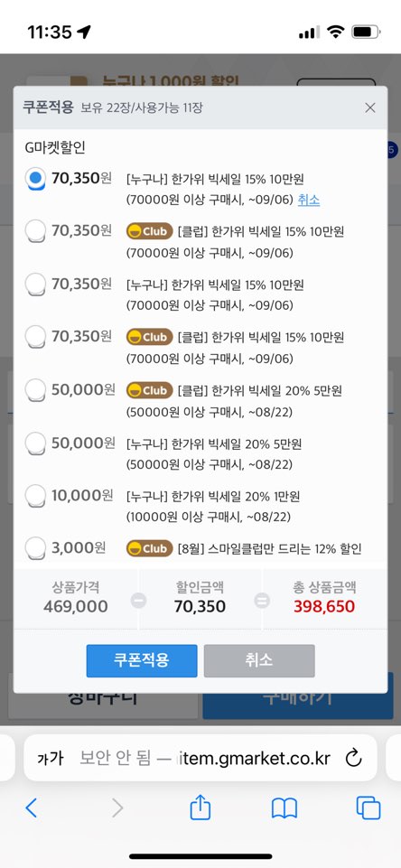Tap the gray 취소 button

coord(259,660)
